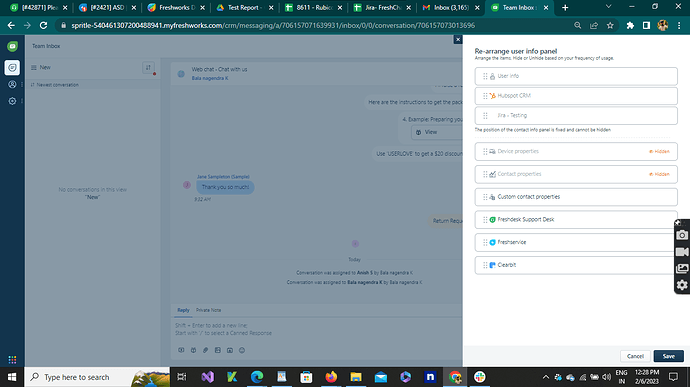This screenshot has height=387, width=690.
Task: Click the Hubspot CRM logo icon
Action: click(492, 96)
